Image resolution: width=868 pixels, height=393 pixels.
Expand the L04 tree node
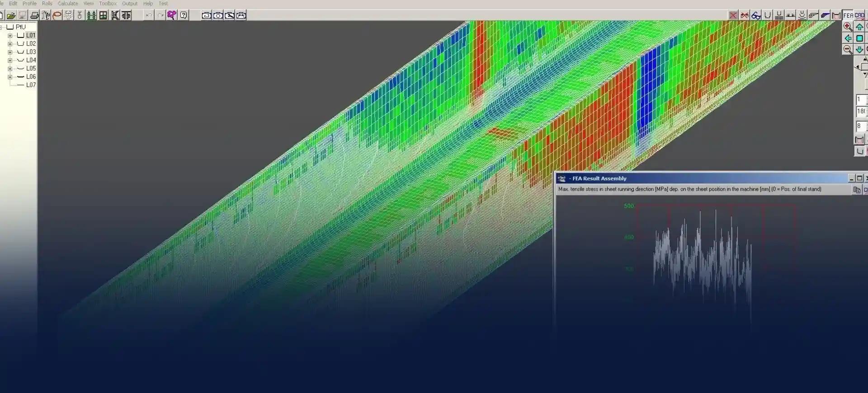[10, 60]
